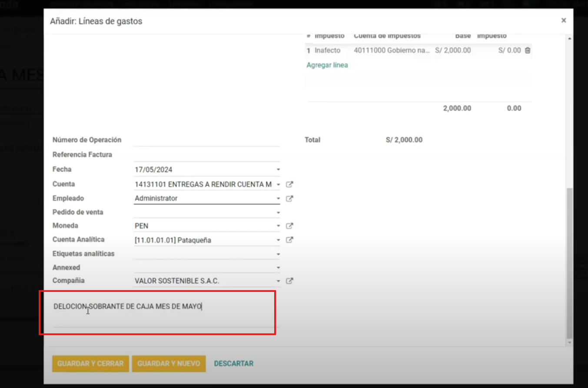This screenshot has width=588, height=388.
Task: Open external link for Cuenta field
Action: tap(289, 185)
